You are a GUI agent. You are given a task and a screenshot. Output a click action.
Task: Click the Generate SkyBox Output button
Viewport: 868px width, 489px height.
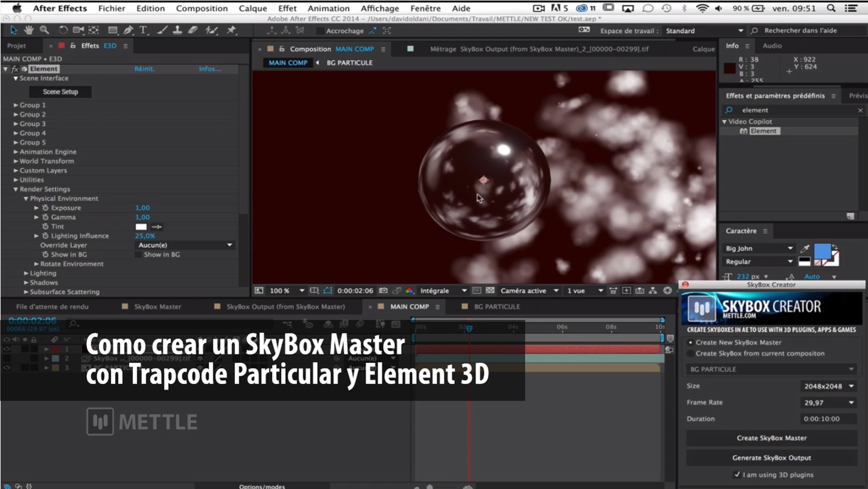[772, 458]
